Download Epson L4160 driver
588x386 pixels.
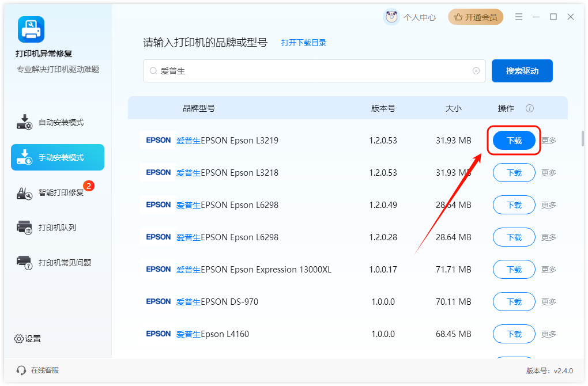pos(514,334)
